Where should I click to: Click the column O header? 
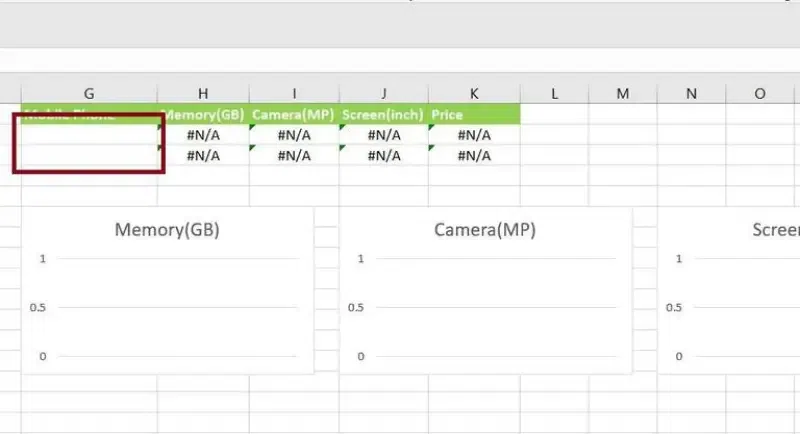click(x=760, y=93)
